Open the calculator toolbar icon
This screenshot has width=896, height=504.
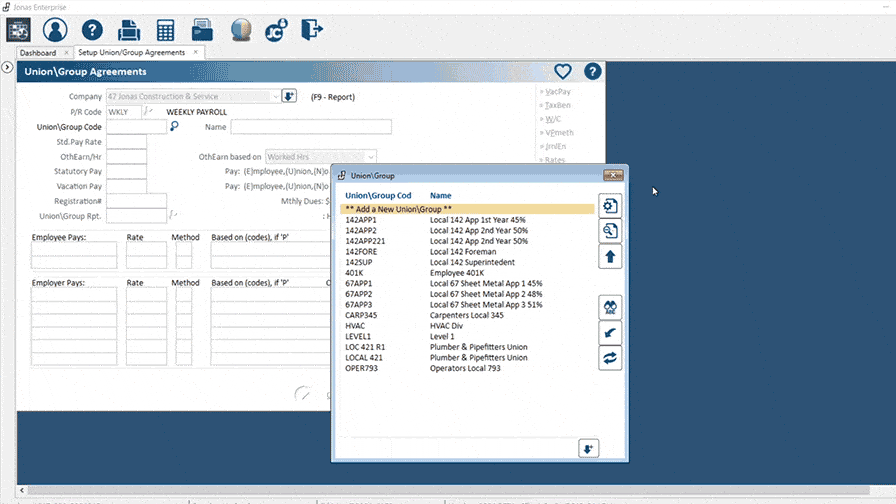166,30
